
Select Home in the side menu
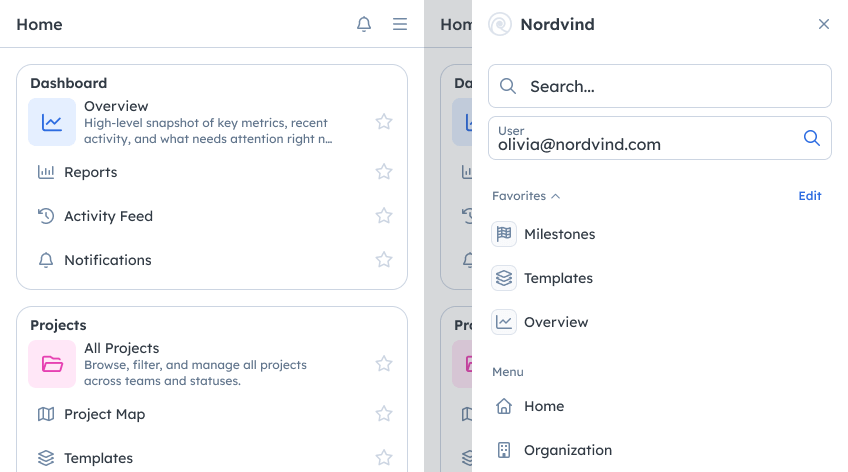[544, 406]
